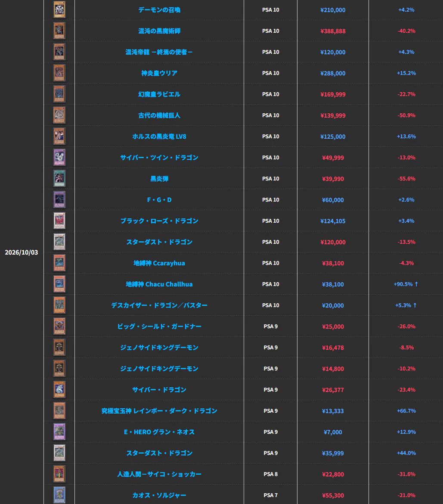This screenshot has width=443, height=504.
Task: Click the E・HERO グラン・ネオス thumbnail
Action: 59,432
